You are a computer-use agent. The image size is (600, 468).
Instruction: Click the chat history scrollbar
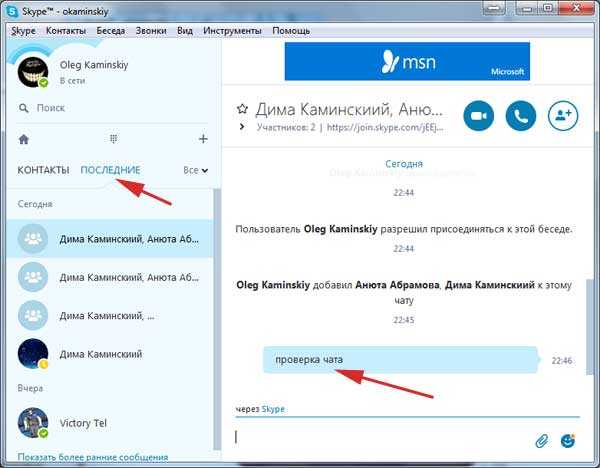click(590, 327)
